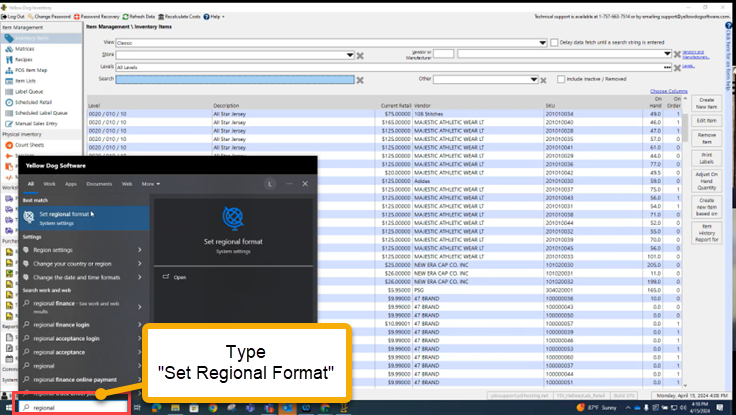Click the Log Out toolbar icon
The image size is (736, 415).
point(4,16)
